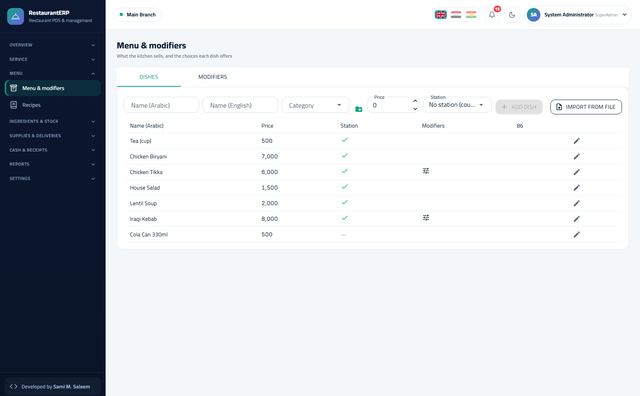
Task: Expand the Supplies & Deliveries section
Action: (52, 136)
